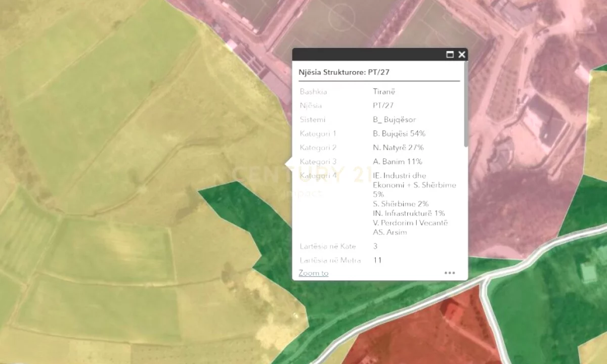
Task: Click the 'Lartësia në Kate' field label
Action: point(327,246)
